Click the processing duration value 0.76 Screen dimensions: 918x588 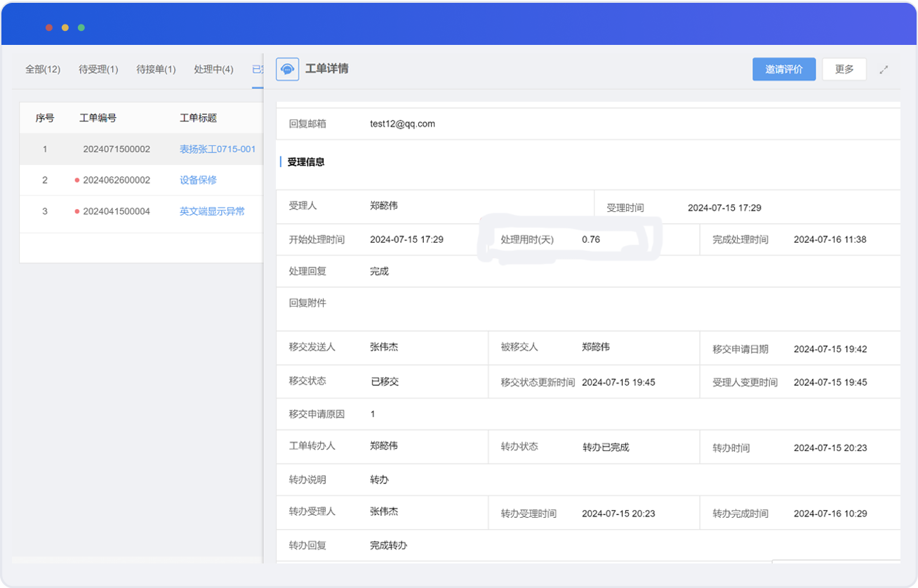[591, 239]
